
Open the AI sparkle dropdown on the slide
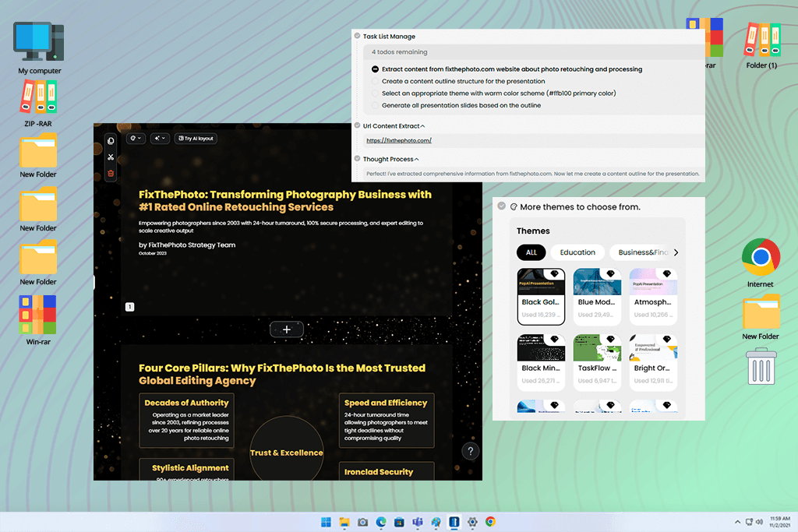coord(160,139)
